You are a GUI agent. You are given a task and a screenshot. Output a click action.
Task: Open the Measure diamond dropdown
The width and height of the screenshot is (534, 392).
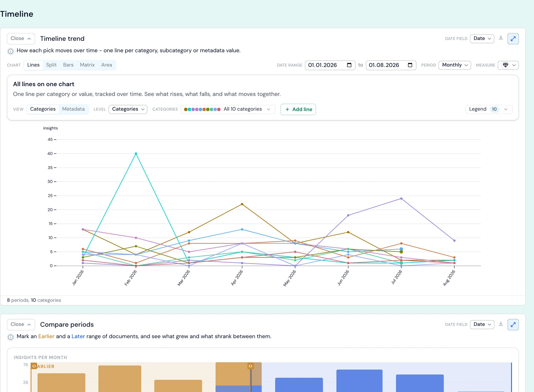coord(508,65)
